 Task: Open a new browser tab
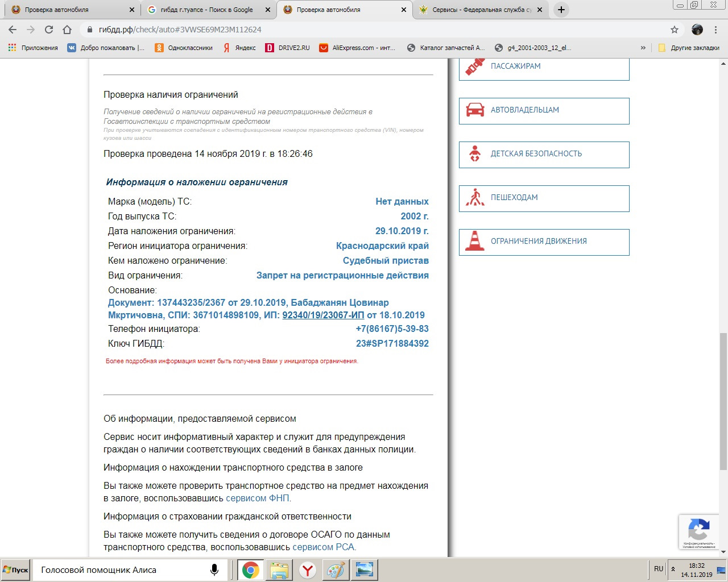tap(561, 10)
